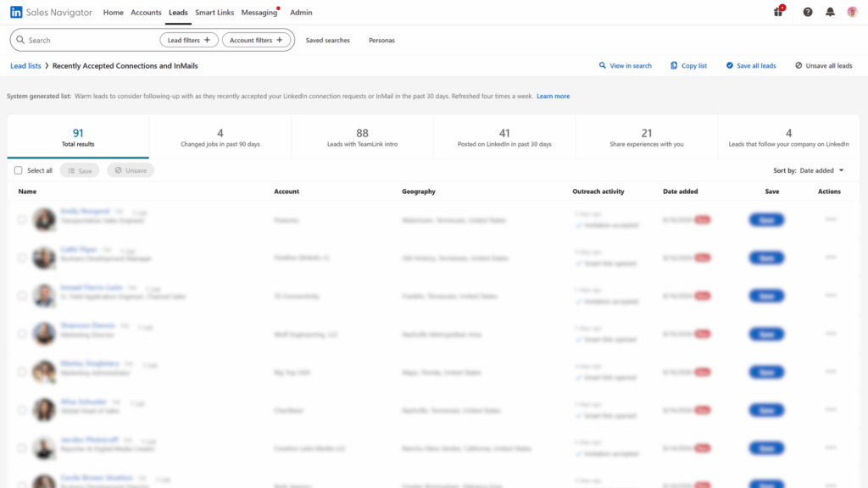
Task: Select the Leads with TeamLink intro tab
Action: [x=362, y=136]
